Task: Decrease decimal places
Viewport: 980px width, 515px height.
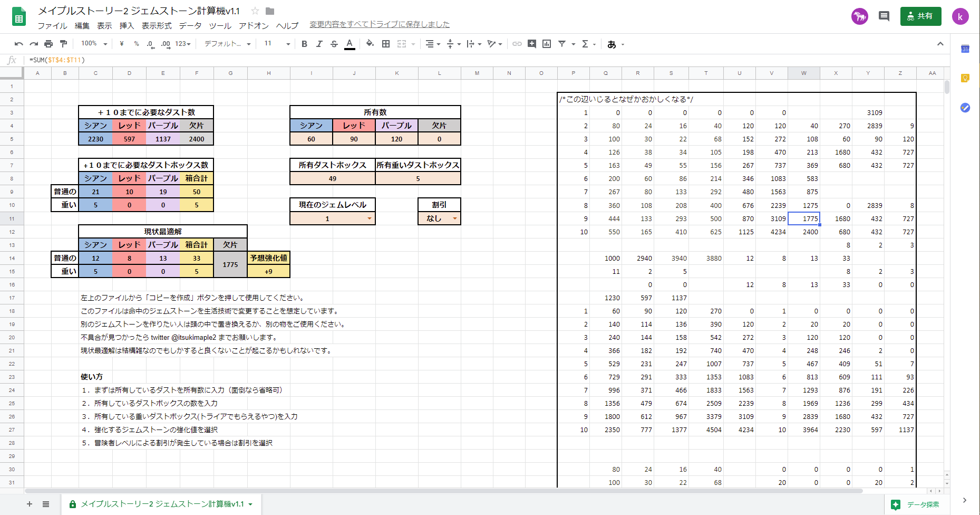Action: (151, 44)
